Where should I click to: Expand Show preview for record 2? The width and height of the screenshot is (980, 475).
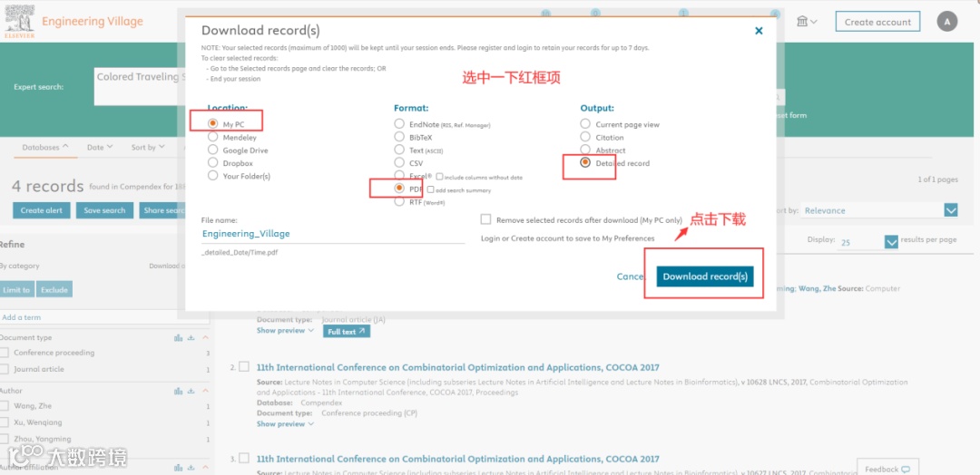pos(285,424)
